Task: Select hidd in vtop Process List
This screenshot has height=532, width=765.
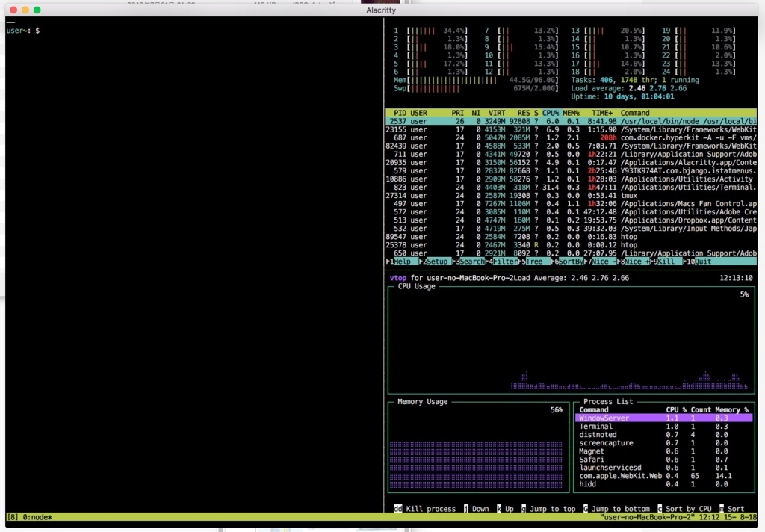Action: [x=663, y=484]
